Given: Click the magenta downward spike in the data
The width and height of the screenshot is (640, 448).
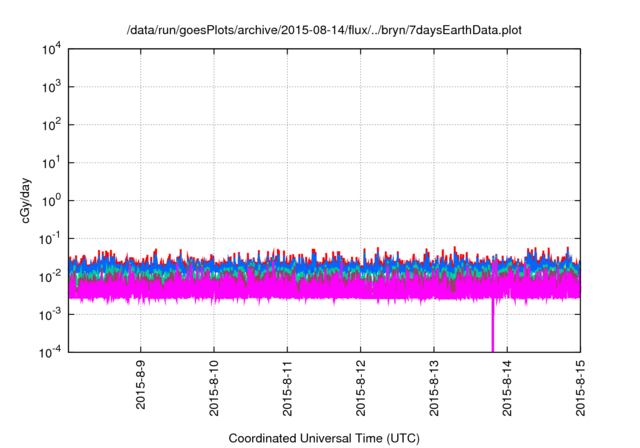Looking at the screenshot, I should click(x=492, y=328).
